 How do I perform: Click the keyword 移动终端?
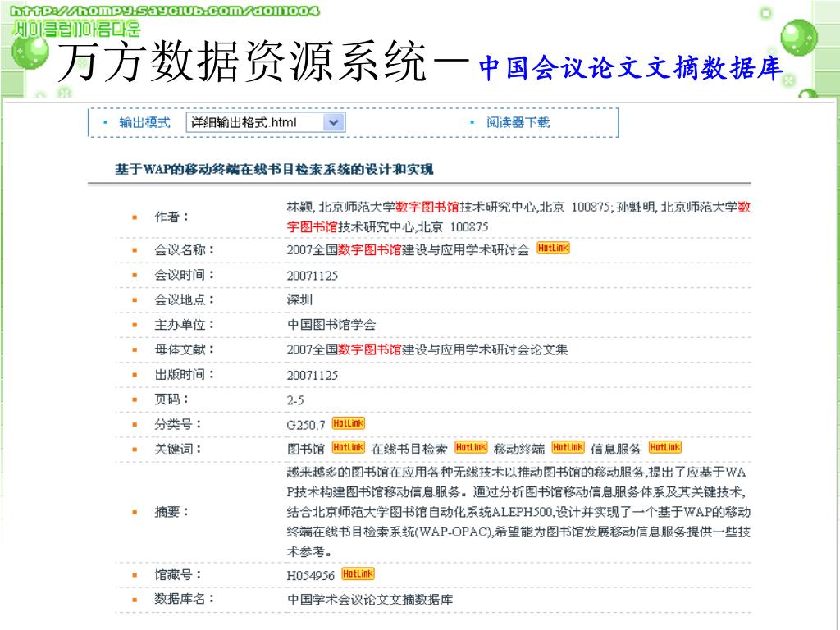coord(519,450)
